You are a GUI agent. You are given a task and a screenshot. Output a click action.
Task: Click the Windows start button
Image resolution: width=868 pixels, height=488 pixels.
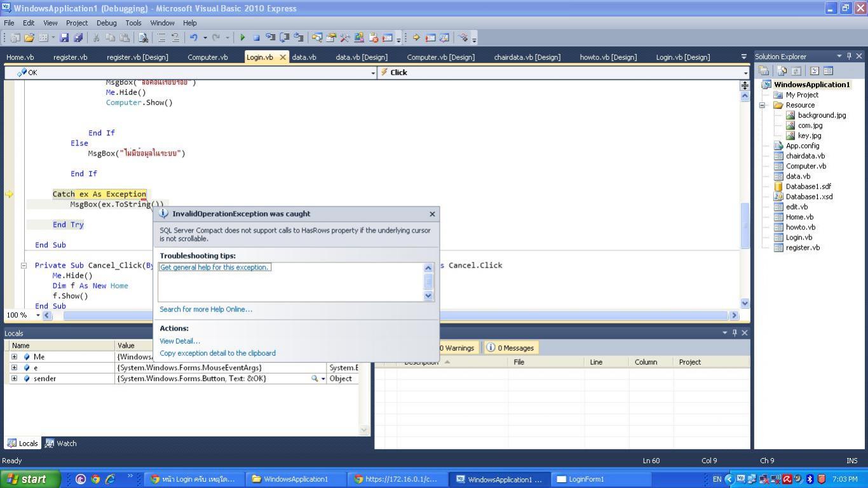click(31, 479)
